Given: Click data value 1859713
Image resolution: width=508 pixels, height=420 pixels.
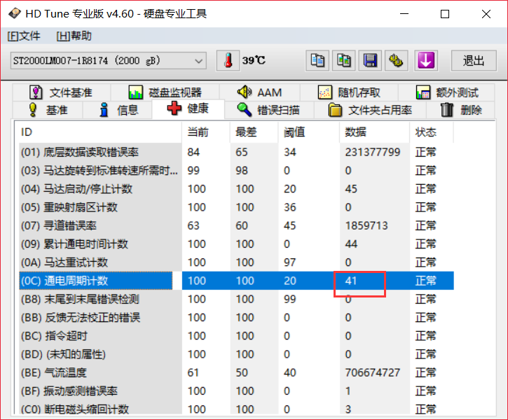Looking at the screenshot, I should (366, 225).
